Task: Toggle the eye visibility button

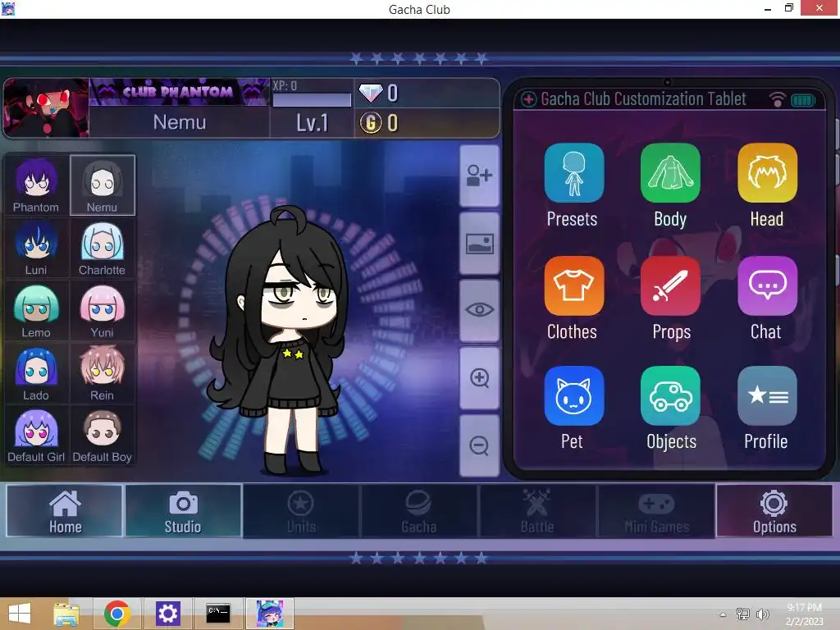Action: [x=479, y=310]
